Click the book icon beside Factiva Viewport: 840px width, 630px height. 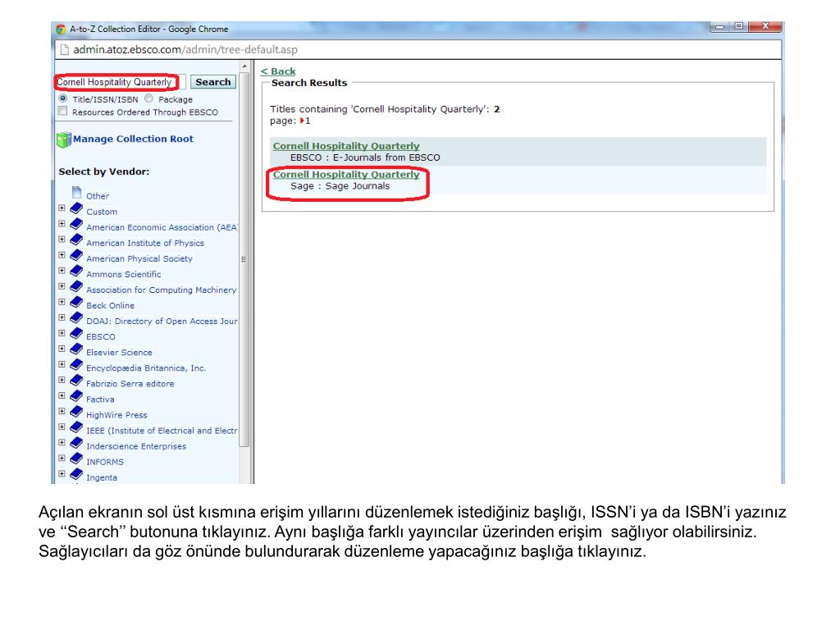tap(76, 396)
